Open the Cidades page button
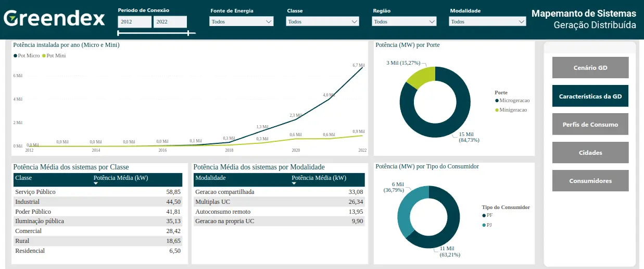644x269 pixels. (x=590, y=153)
